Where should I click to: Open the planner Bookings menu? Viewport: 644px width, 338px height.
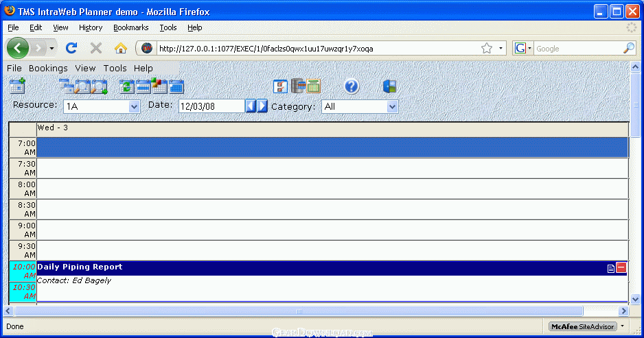click(48, 68)
